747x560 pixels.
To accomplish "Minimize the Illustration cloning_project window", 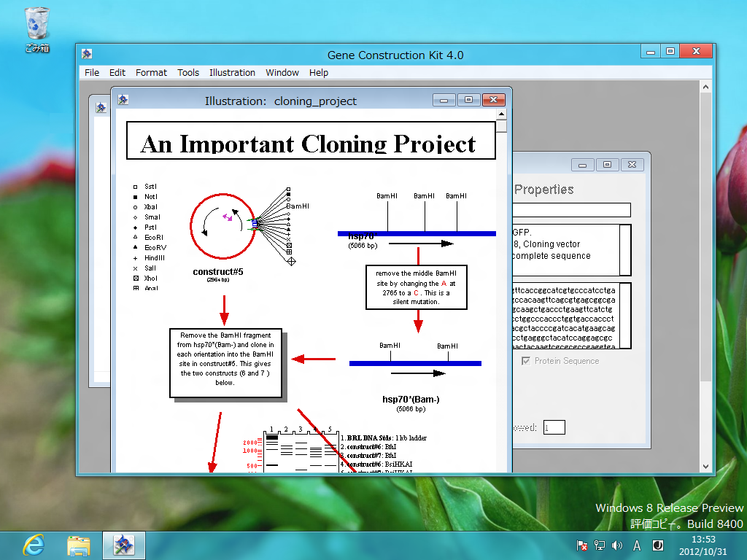I will [444, 100].
